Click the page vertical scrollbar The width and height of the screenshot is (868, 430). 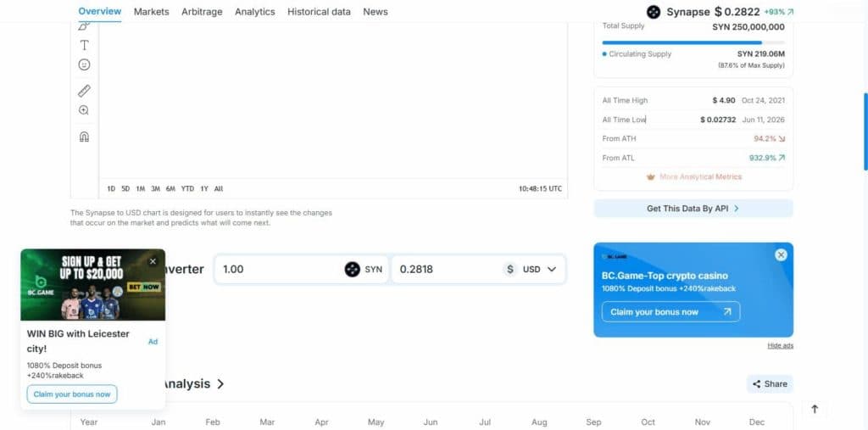click(865, 131)
